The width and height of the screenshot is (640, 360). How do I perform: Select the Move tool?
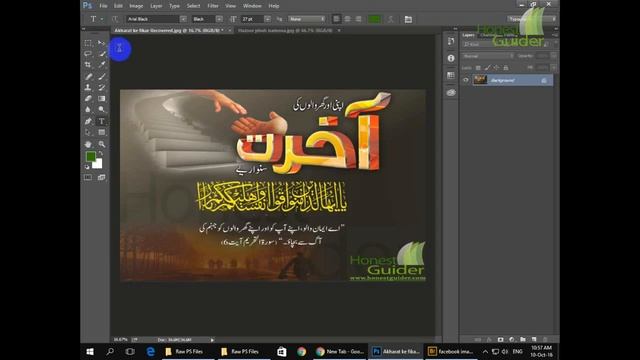102,43
